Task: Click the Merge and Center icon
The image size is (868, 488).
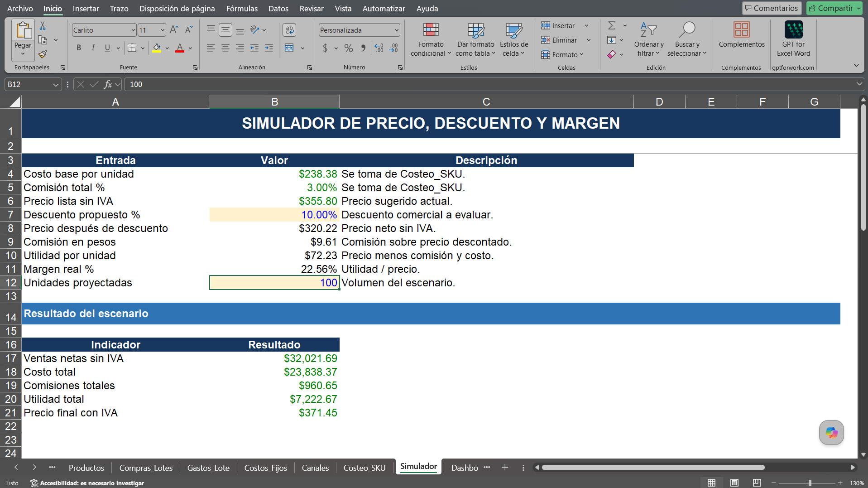Action: click(x=289, y=48)
